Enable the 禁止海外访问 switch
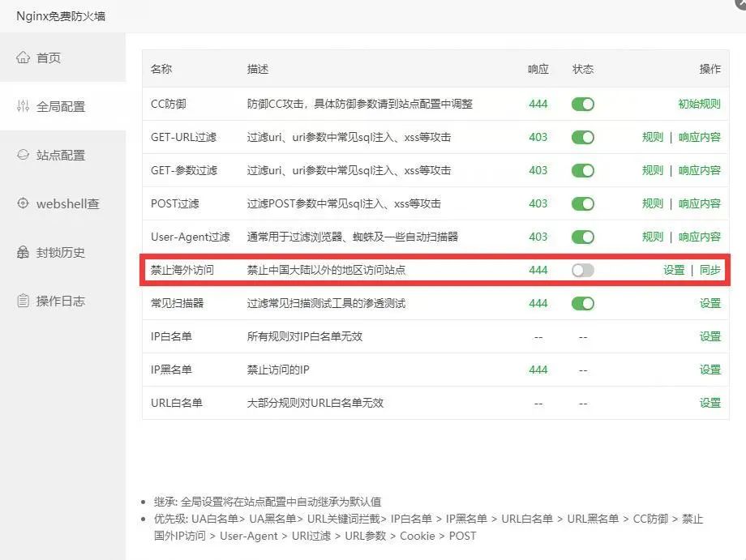The image size is (746, 560). pyautogui.click(x=583, y=270)
